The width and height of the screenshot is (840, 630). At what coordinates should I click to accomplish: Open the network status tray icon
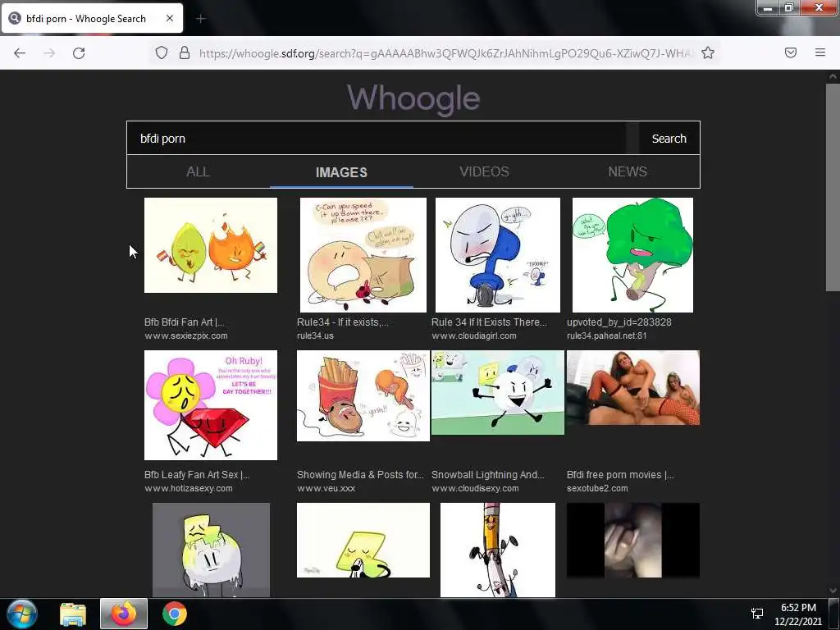coord(757,614)
